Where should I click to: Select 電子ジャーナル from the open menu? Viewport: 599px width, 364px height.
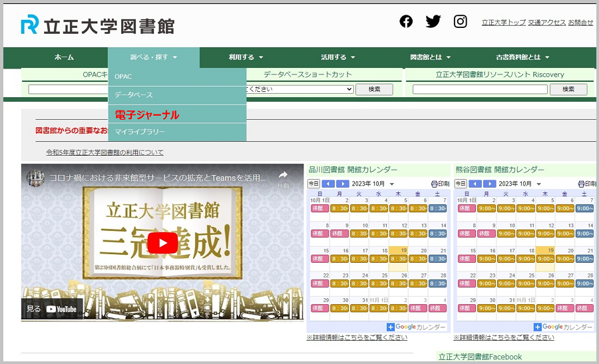(147, 114)
